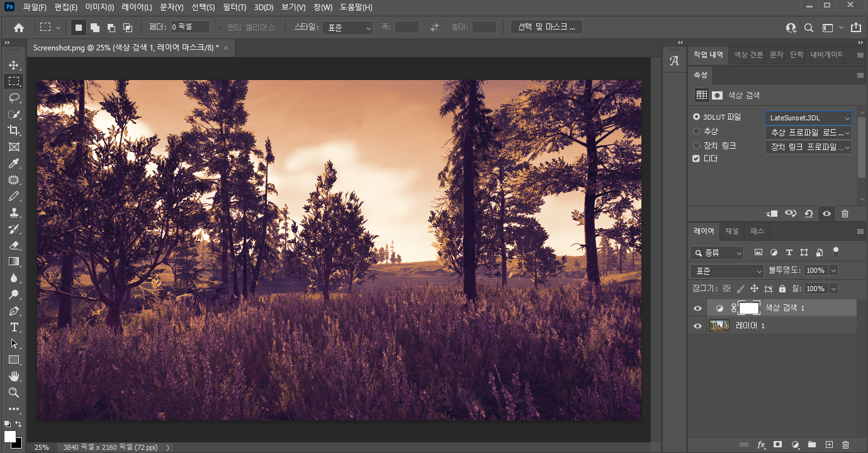Click lock transparent pixels icon

[727, 289]
